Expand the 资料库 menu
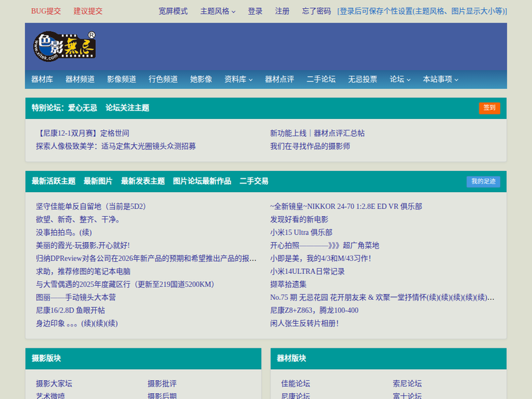The height and width of the screenshot is (399, 532). click(239, 79)
